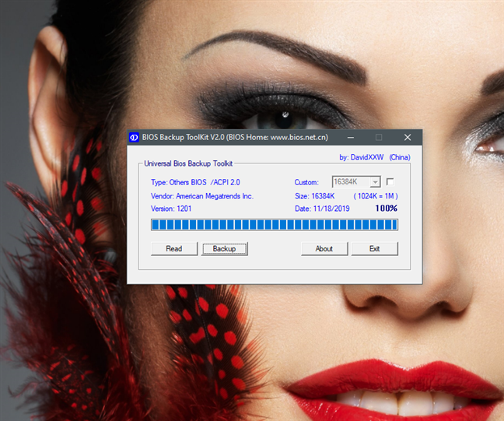Image resolution: width=504 pixels, height=421 pixels.
Task: Quit the toolkit with the Exit button
Action: [374, 248]
